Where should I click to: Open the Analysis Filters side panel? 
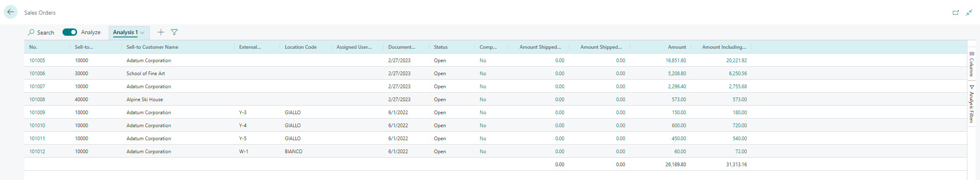point(971,104)
